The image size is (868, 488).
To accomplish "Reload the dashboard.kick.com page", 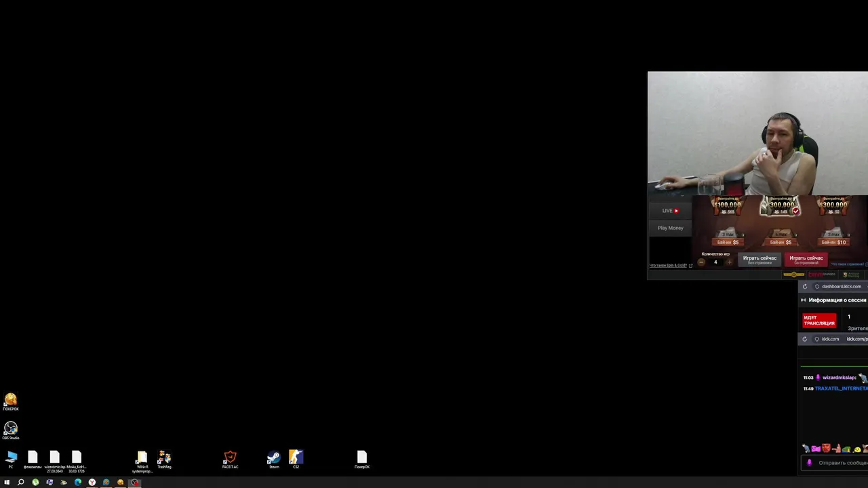I will [805, 287].
